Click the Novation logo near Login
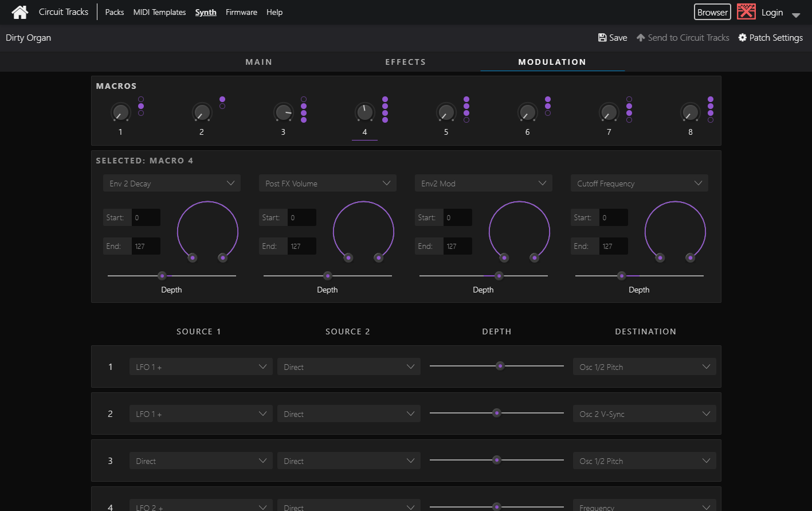Screen dimensions: 812x511 (746, 11)
